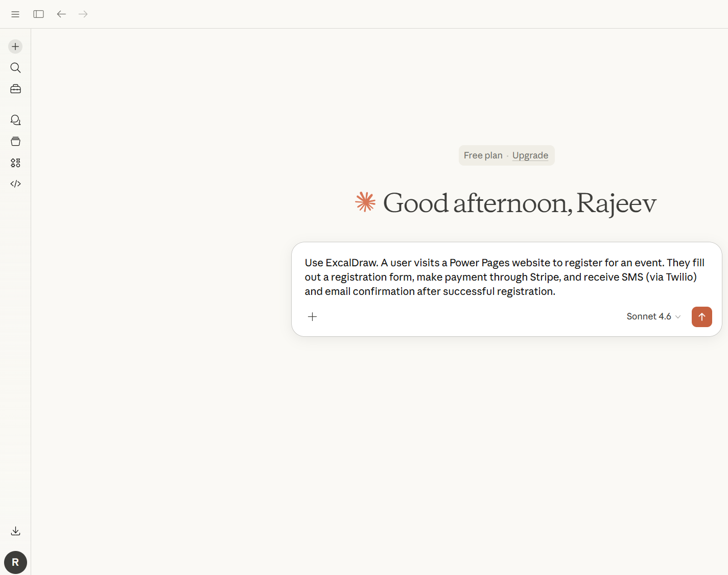Click the Upgrade link

pyautogui.click(x=530, y=155)
